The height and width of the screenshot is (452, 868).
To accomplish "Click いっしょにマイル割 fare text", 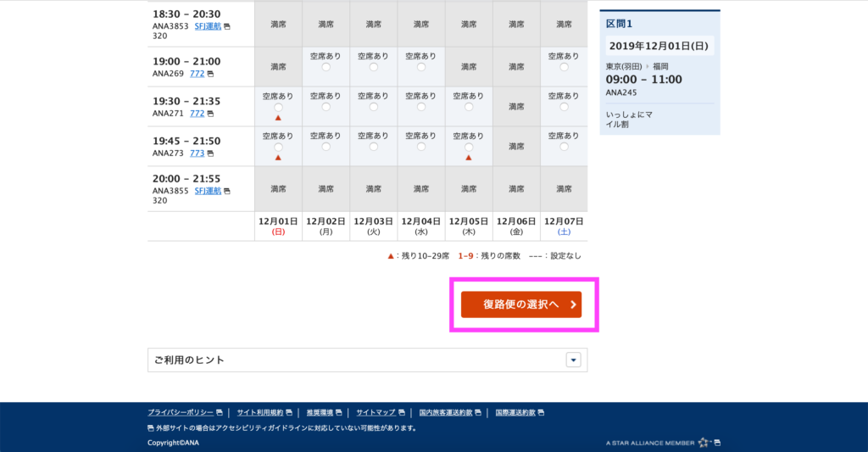I will pos(630,119).
